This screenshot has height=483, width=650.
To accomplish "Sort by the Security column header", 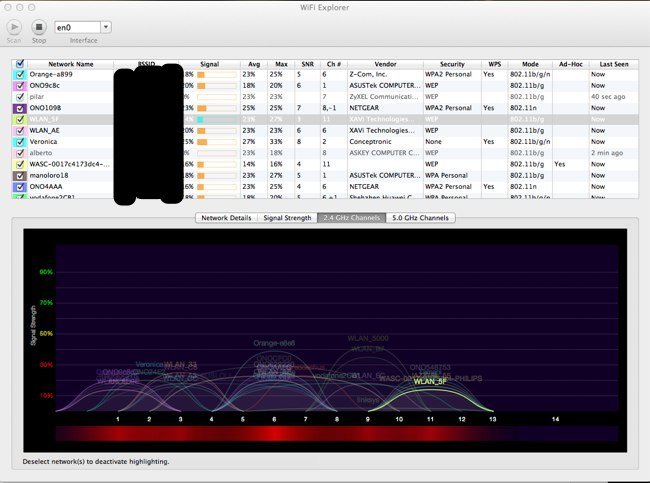I will pyautogui.click(x=451, y=63).
